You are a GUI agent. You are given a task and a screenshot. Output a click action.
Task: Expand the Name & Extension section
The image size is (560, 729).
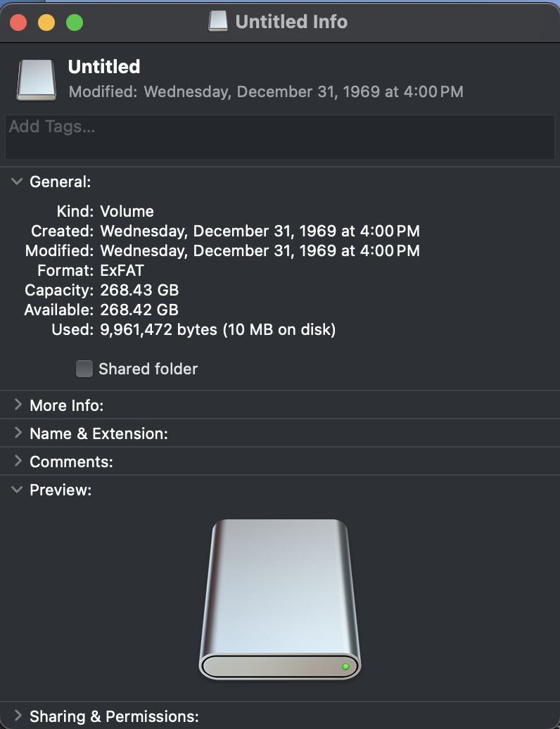coord(18,433)
